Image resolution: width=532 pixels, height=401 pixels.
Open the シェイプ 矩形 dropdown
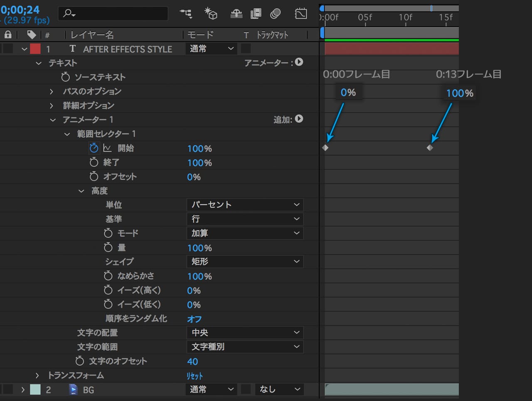click(x=245, y=262)
